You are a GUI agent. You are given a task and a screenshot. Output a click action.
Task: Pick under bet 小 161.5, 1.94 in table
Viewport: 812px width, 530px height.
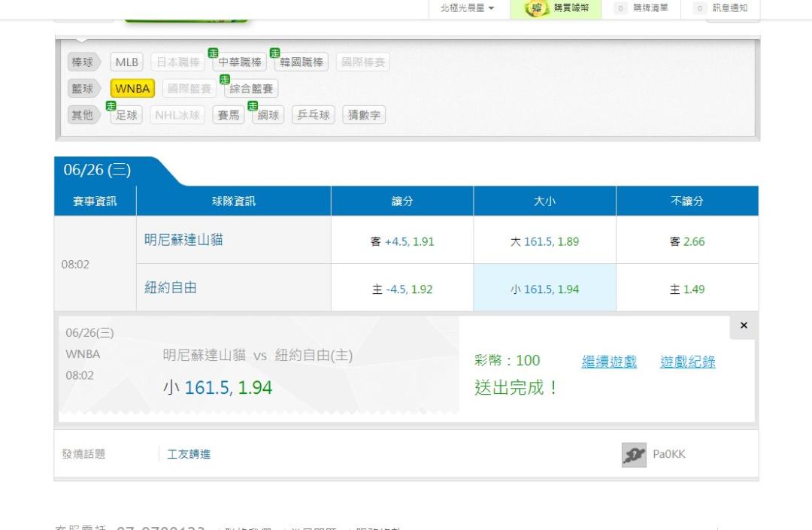click(x=545, y=288)
